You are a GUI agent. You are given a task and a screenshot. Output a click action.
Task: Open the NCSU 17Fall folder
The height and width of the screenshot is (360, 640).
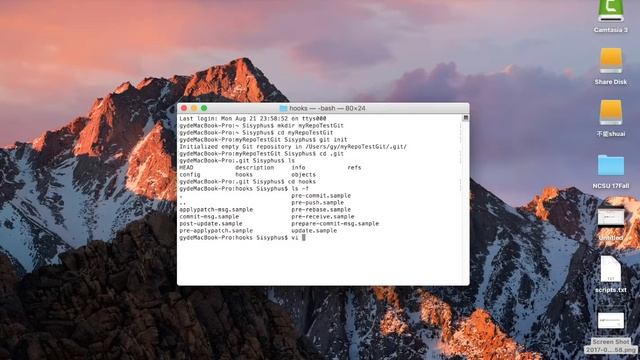pyautogui.click(x=611, y=165)
